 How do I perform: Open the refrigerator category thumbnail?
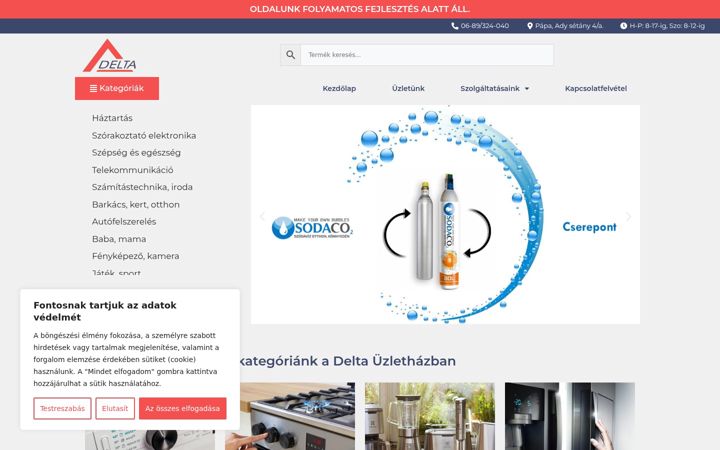[x=570, y=416]
